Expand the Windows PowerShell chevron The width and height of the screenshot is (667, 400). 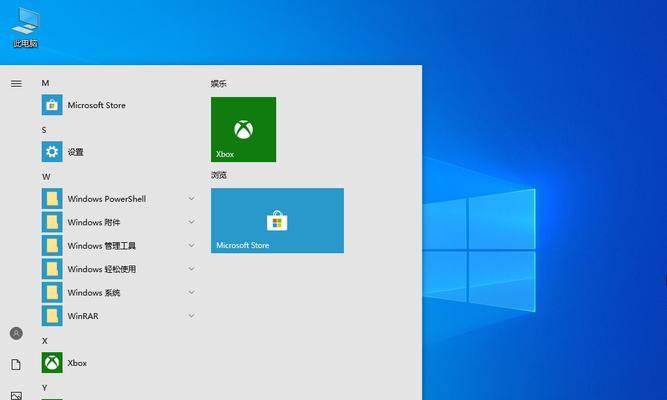(191, 199)
